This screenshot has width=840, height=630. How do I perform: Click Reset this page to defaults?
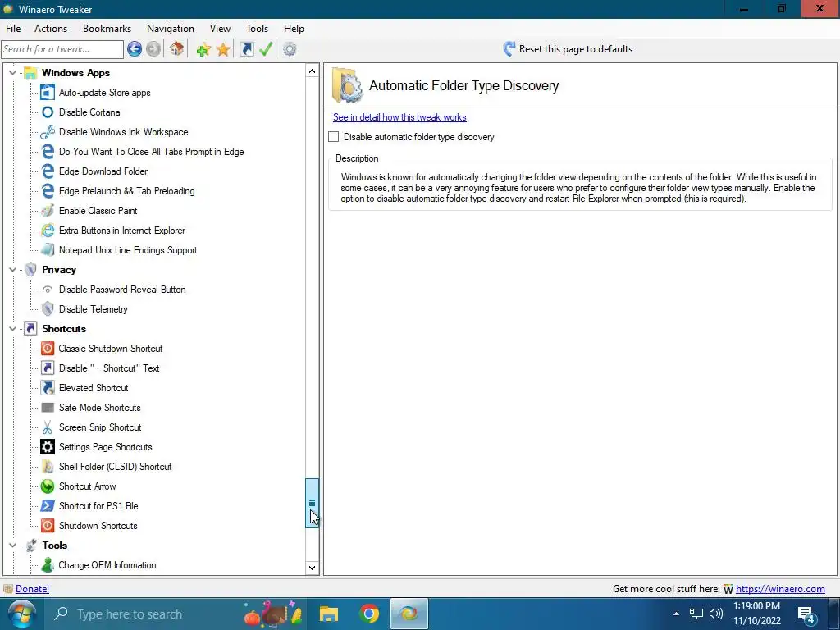click(568, 49)
